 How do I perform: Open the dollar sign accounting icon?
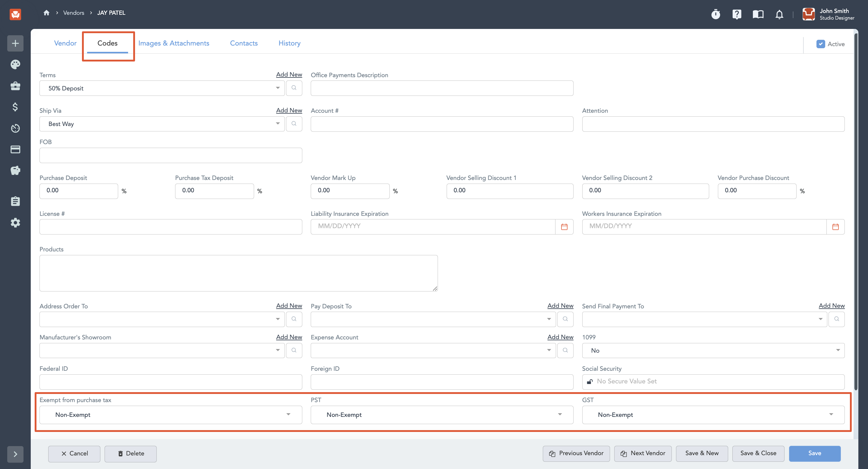tap(15, 107)
